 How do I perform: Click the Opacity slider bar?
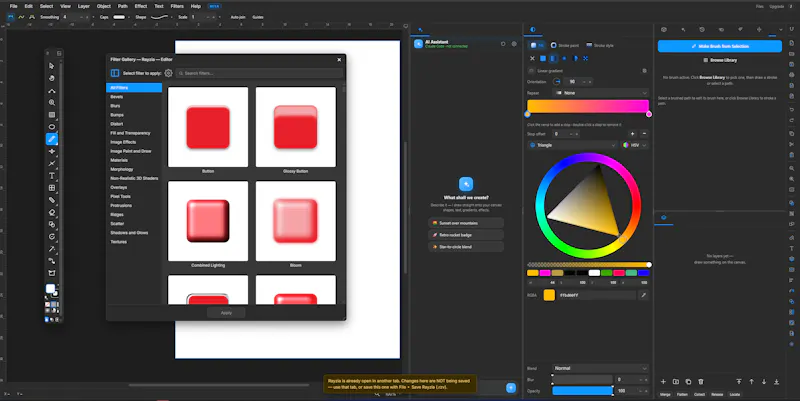point(582,391)
